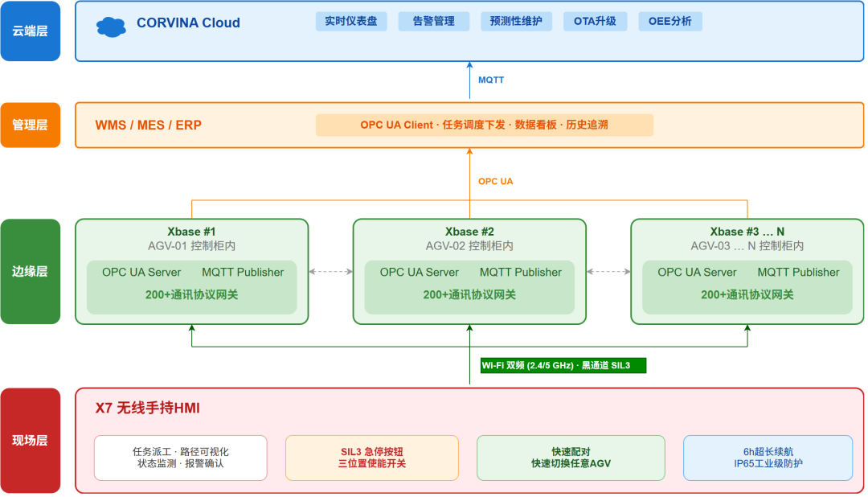Click the green Wi-Fi 双频 黑通道 SIL3 label
Viewport: 868px width, 497px height.
563,366
